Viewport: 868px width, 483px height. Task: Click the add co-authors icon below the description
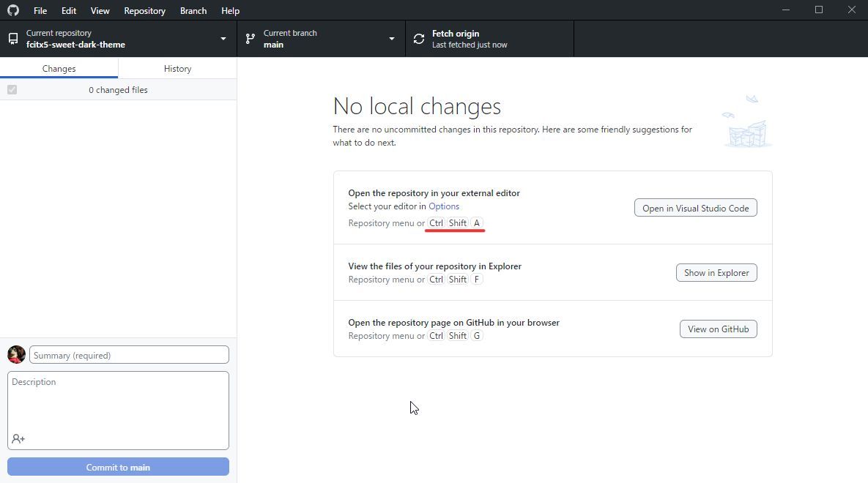pos(18,438)
